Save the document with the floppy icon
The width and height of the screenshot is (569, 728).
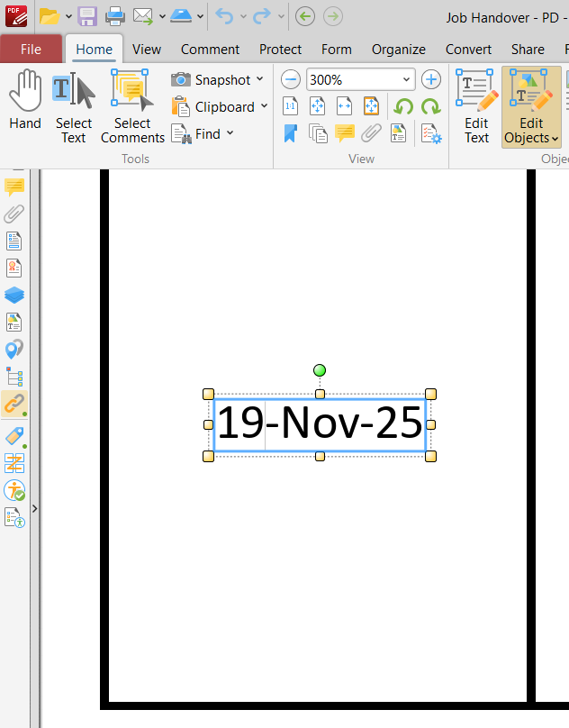point(87,17)
